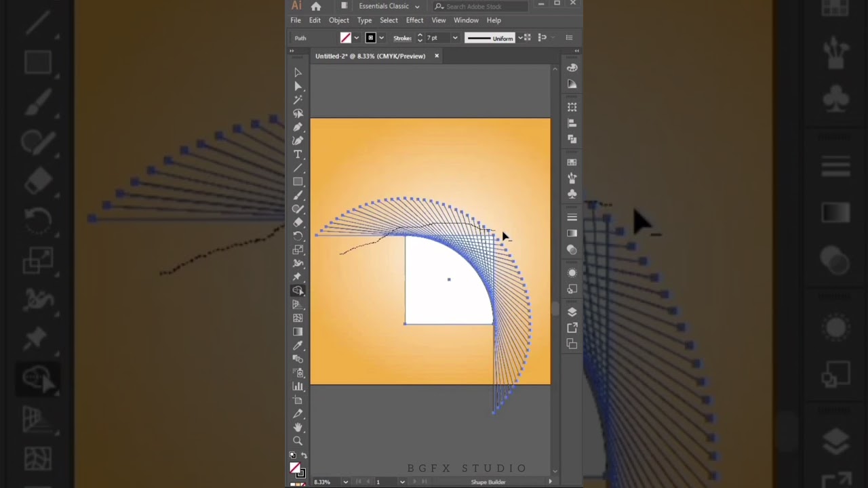Select the Blend tool
Viewport: 868px width, 488px height.
point(298,359)
